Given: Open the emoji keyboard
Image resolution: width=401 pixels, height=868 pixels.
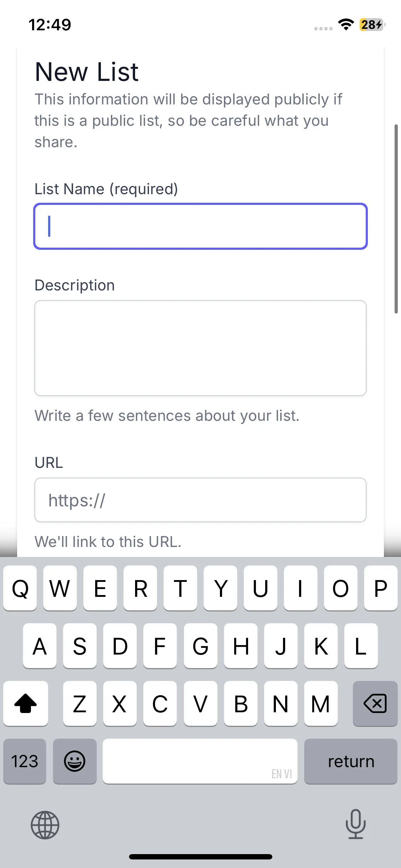Looking at the screenshot, I should click(74, 761).
